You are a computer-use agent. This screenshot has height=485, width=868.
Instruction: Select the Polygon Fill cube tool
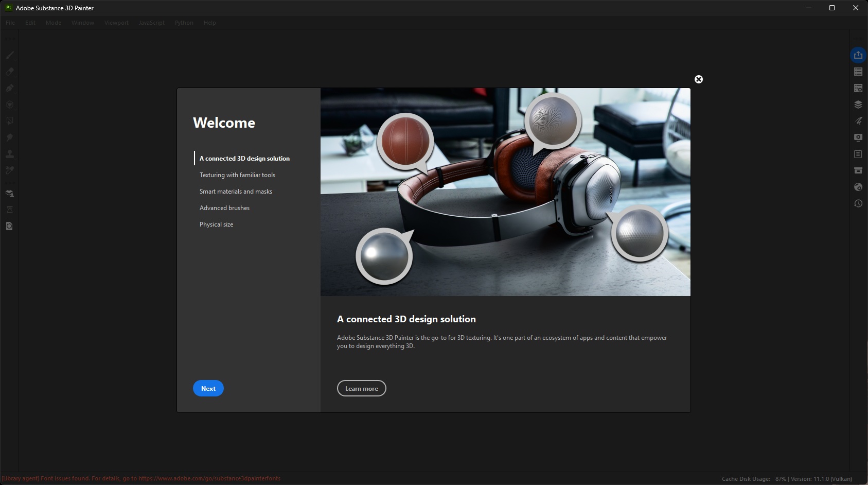point(9,105)
